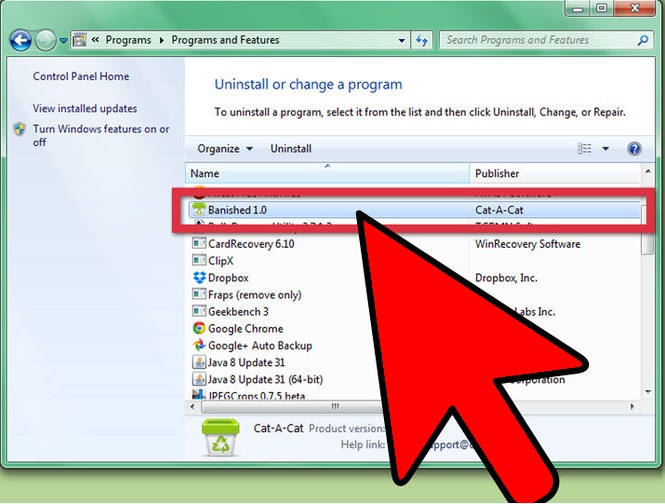Click the Google+ Auto Backup pinwheel icon

[199, 345]
